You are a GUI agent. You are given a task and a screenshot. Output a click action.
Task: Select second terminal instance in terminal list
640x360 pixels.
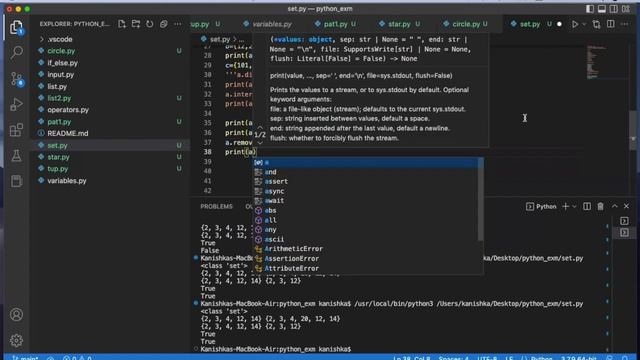[624, 233]
